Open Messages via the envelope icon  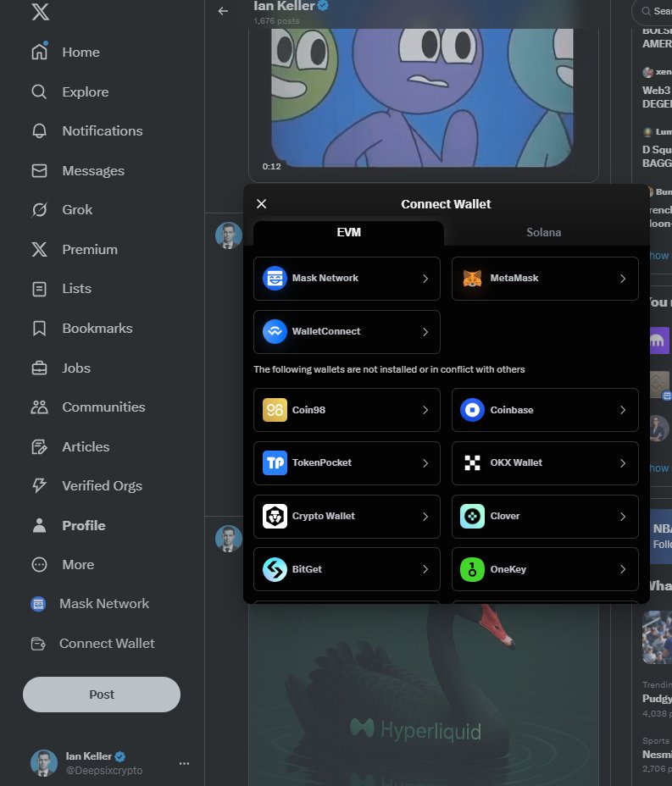click(39, 170)
